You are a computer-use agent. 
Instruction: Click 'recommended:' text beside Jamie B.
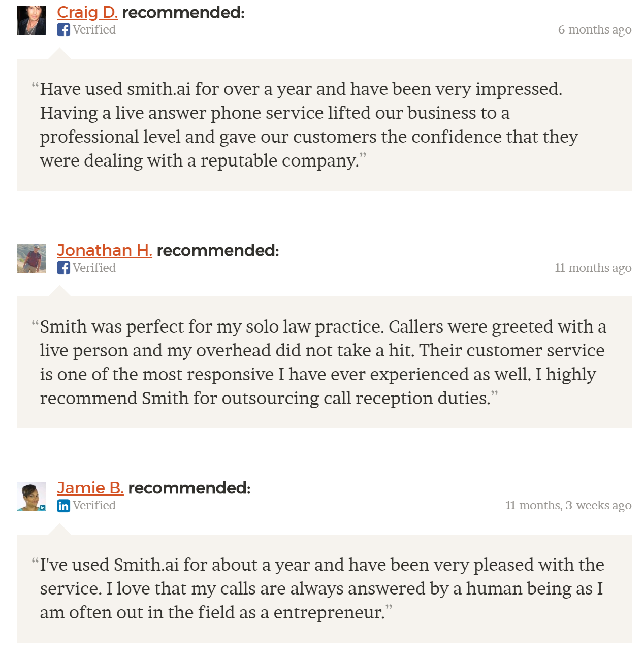point(189,488)
